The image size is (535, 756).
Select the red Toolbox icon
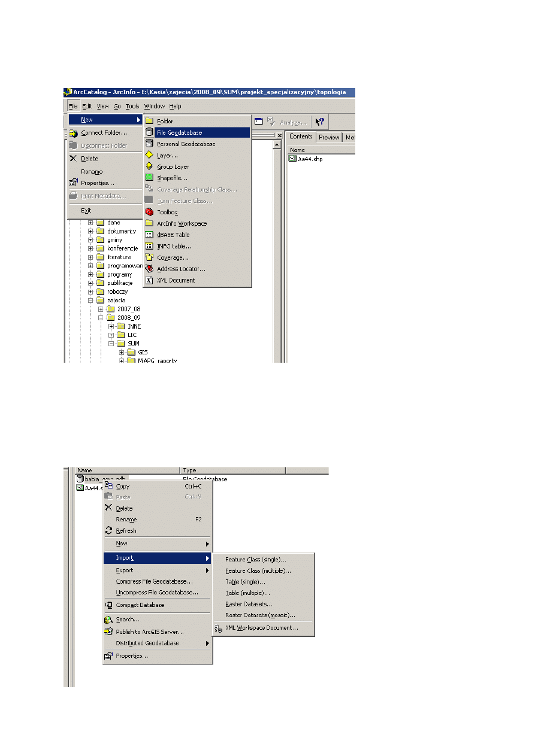coord(149,212)
